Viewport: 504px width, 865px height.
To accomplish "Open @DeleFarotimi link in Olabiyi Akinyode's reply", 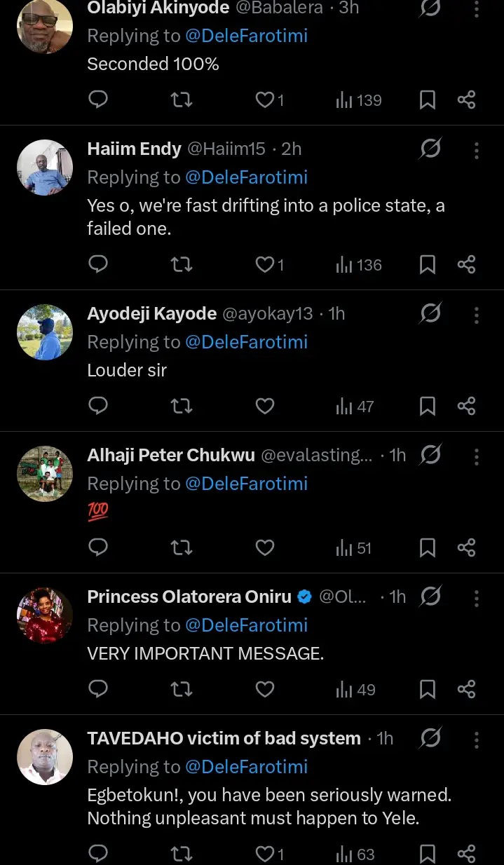I will pos(246,36).
